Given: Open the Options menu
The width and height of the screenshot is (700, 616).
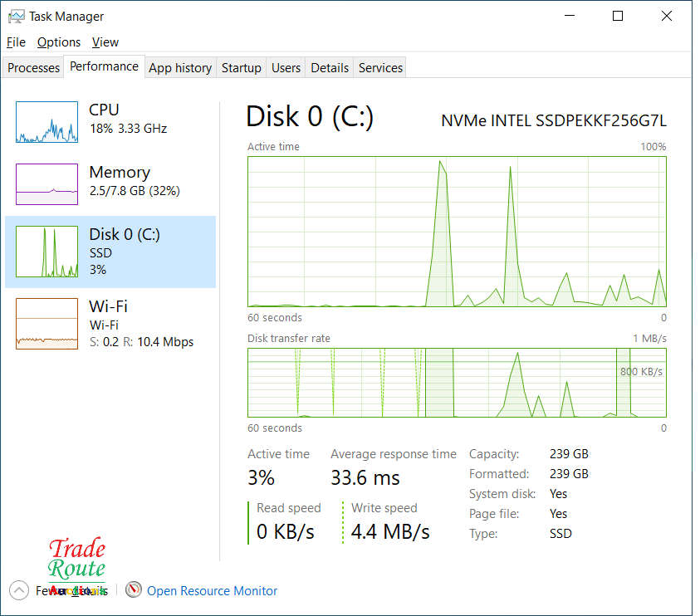Looking at the screenshot, I should coord(59,42).
